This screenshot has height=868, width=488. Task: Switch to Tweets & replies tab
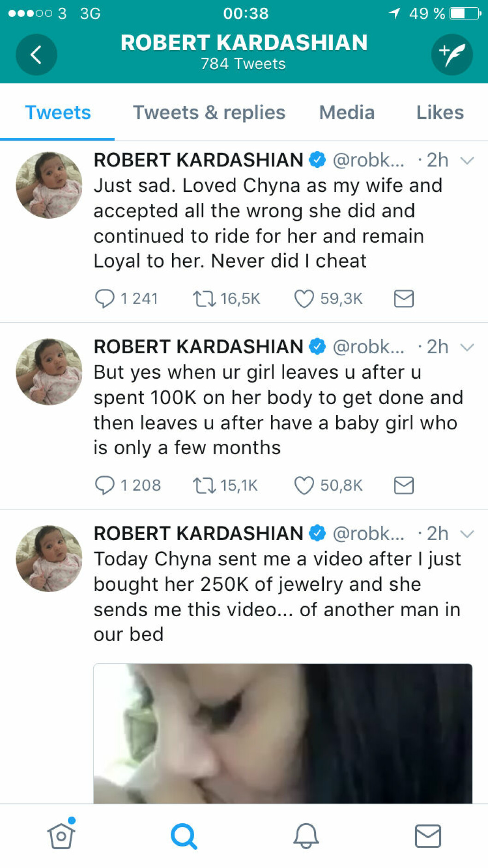point(209,113)
